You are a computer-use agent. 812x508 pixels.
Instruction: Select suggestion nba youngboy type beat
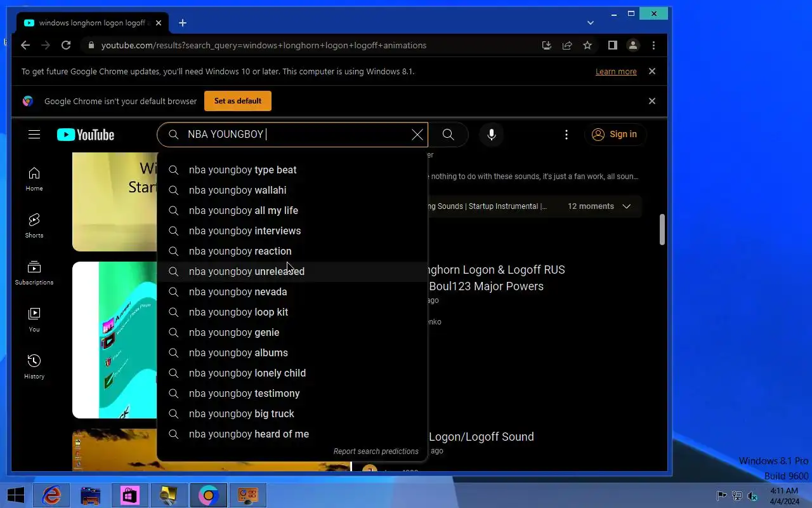tap(292, 170)
